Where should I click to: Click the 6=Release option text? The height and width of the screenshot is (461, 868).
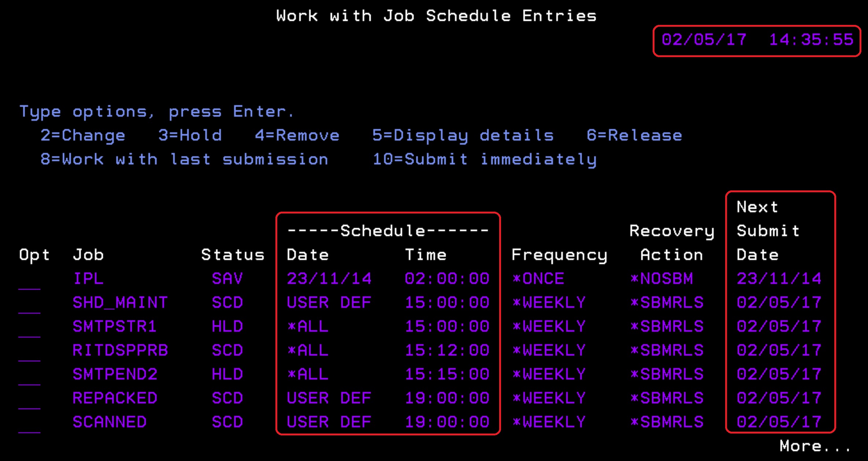634,135
